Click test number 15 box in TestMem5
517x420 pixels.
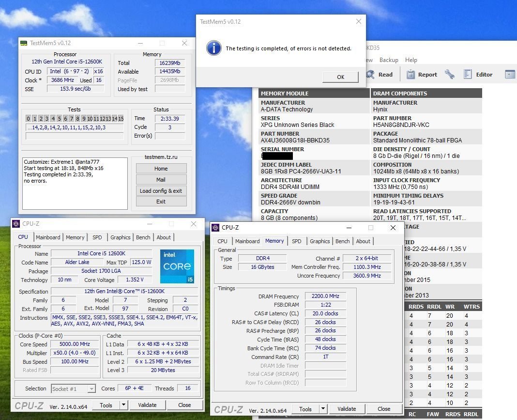121,119
